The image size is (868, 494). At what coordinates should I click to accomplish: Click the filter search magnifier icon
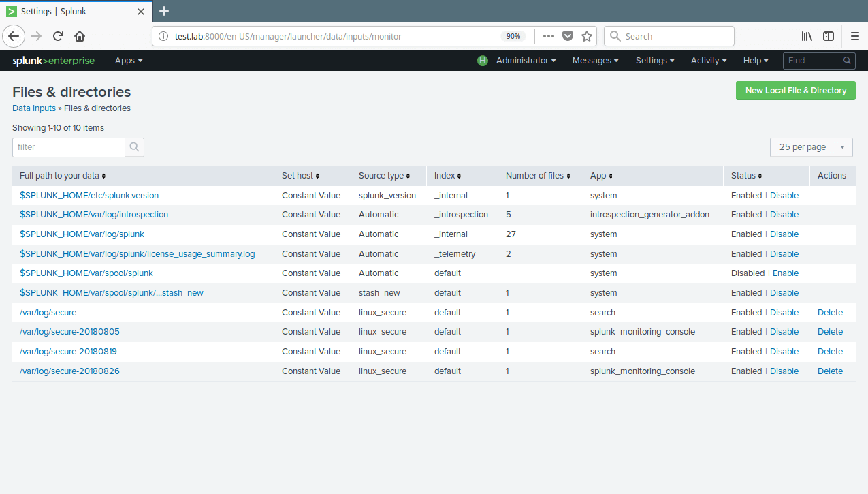(134, 147)
